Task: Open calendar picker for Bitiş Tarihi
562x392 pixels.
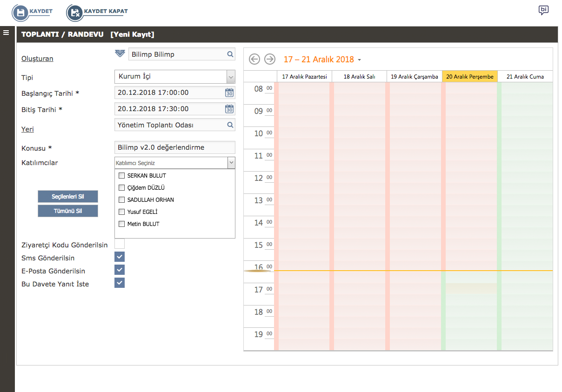Action: (229, 109)
